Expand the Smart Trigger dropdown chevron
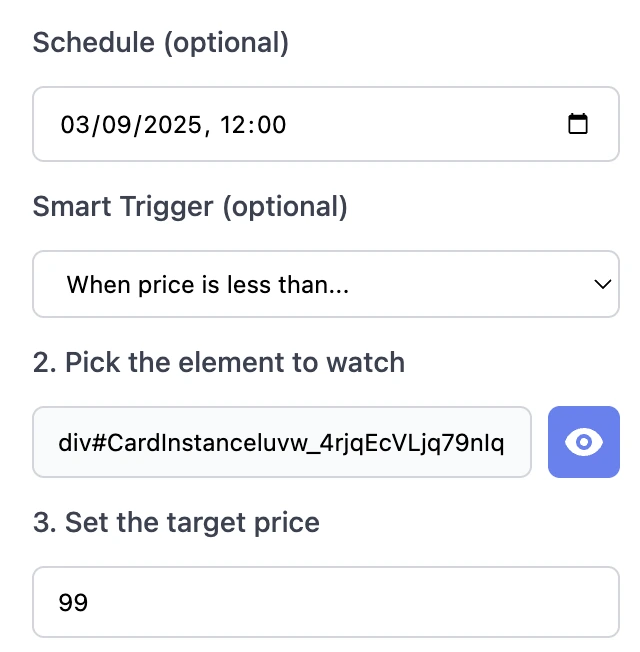This screenshot has width=640, height=652. [x=602, y=284]
